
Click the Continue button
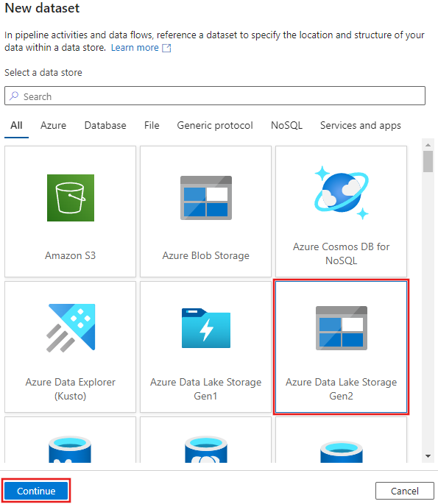[x=36, y=491]
